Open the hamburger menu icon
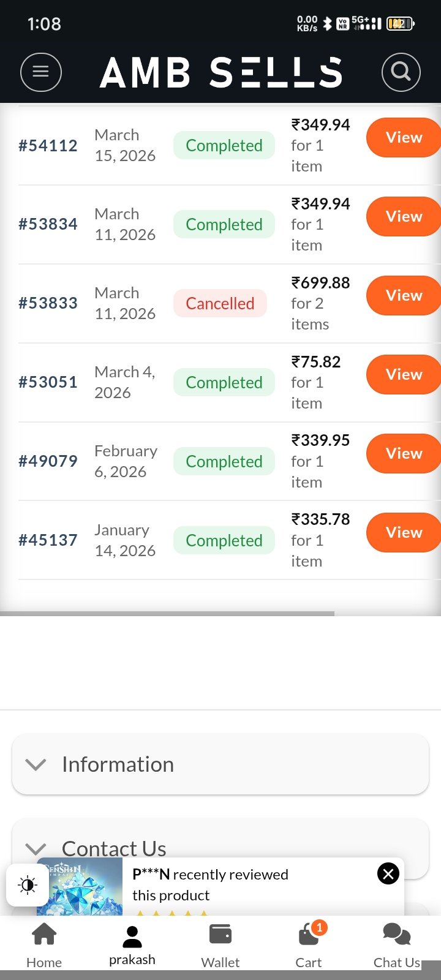441x980 pixels. 41,72
